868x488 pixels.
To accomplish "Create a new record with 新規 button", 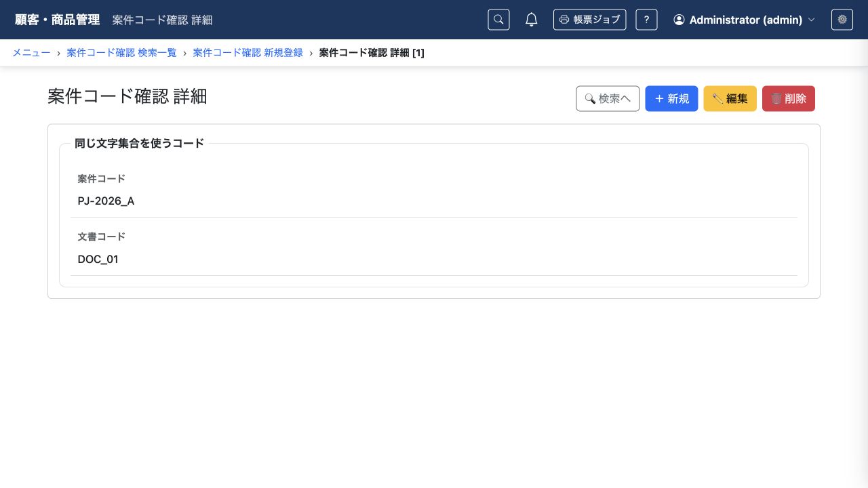I will (671, 98).
